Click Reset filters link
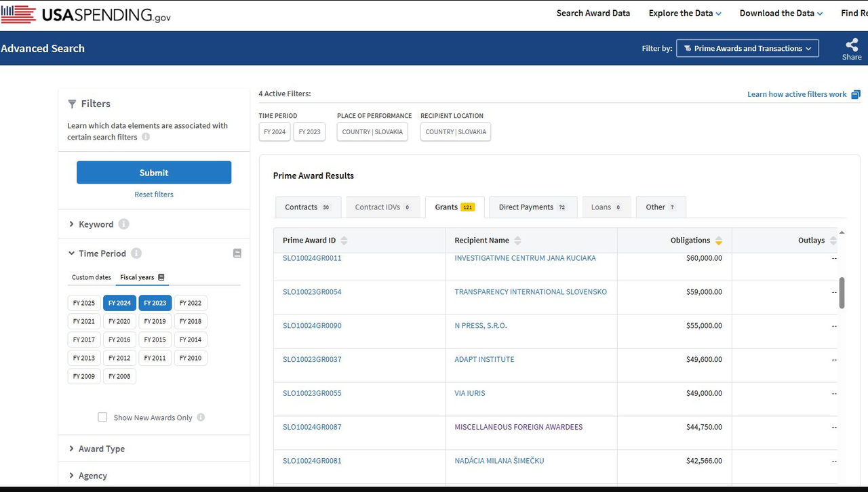Viewport: 868px width, 492px height. point(154,194)
